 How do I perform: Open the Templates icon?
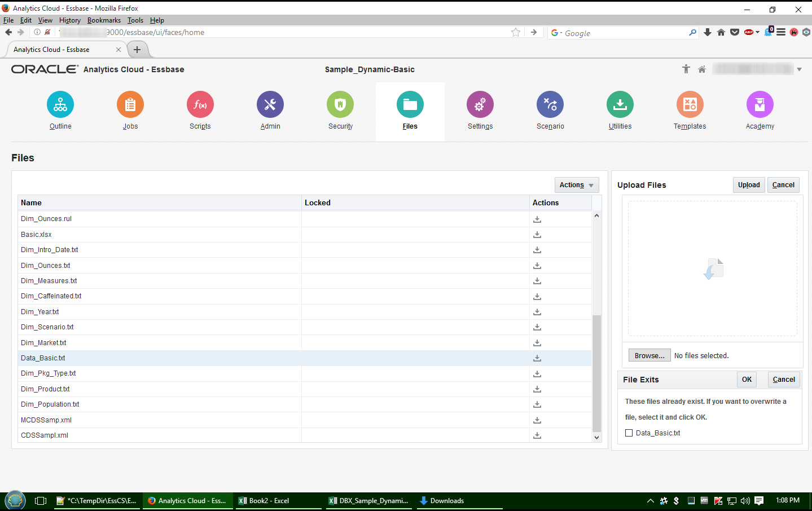point(690,104)
